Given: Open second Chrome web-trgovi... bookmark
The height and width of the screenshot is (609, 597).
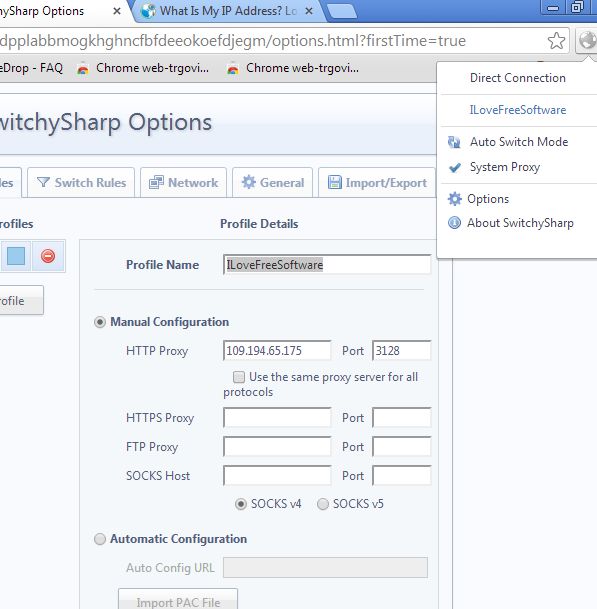Looking at the screenshot, I should 292,68.
